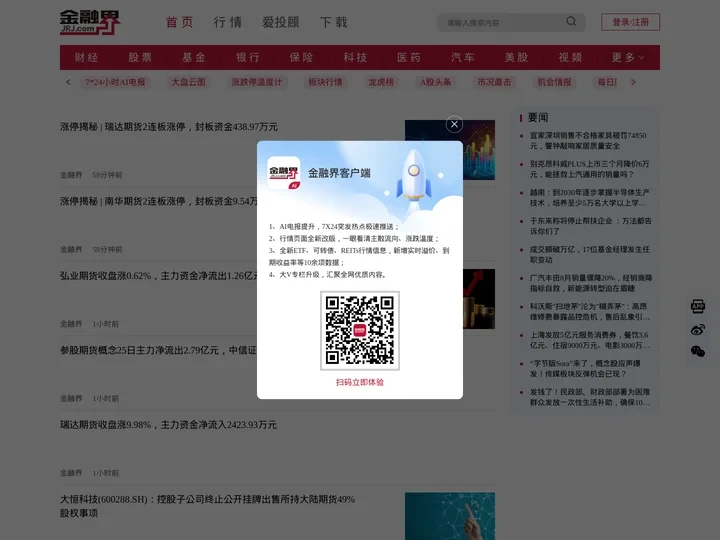Image resolution: width=720 pixels, height=540 pixels.
Task: Open the Weibo sidebar icon
Action: coord(698,329)
